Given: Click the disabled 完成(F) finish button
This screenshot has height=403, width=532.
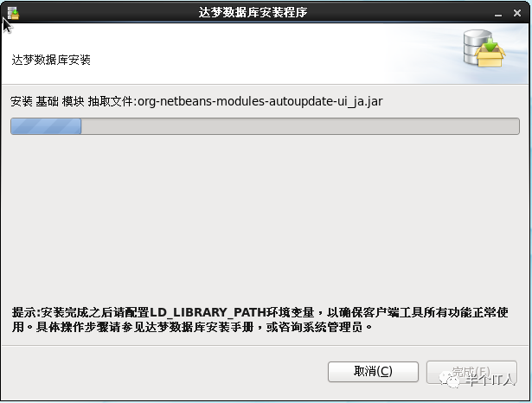Looking at the screenshot, I should (x=471, y=372).
